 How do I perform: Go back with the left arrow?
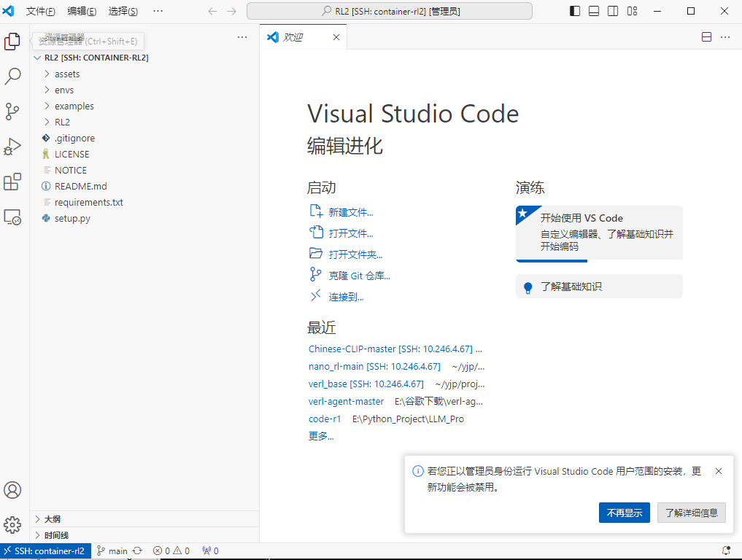coord(213,11)
